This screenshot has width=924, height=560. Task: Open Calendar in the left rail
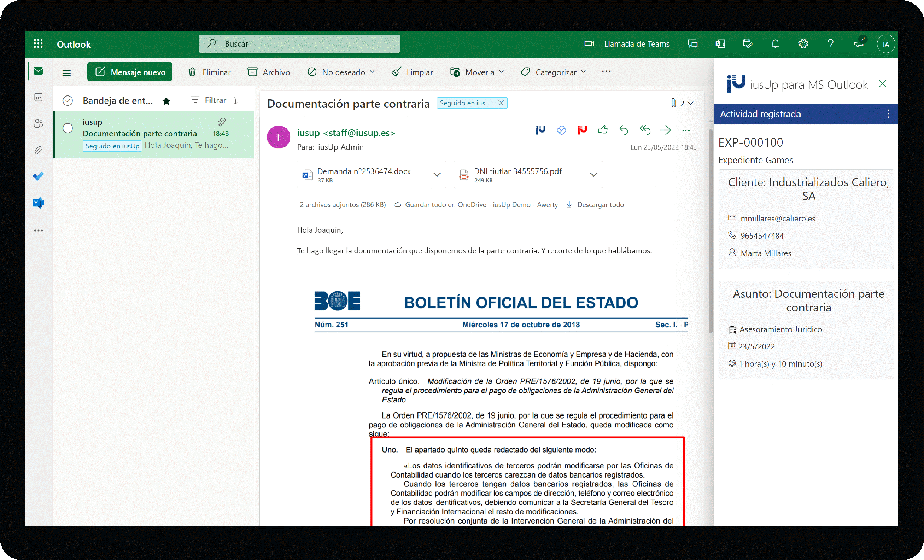click(x=38, y=98)
